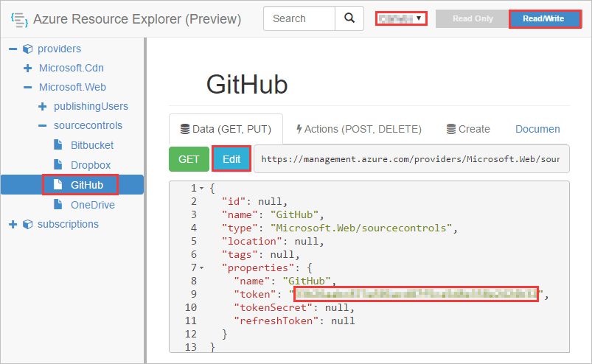Click the subscriptions label
The width and height of the screenshot is (592, 364).
click(68, 224)
